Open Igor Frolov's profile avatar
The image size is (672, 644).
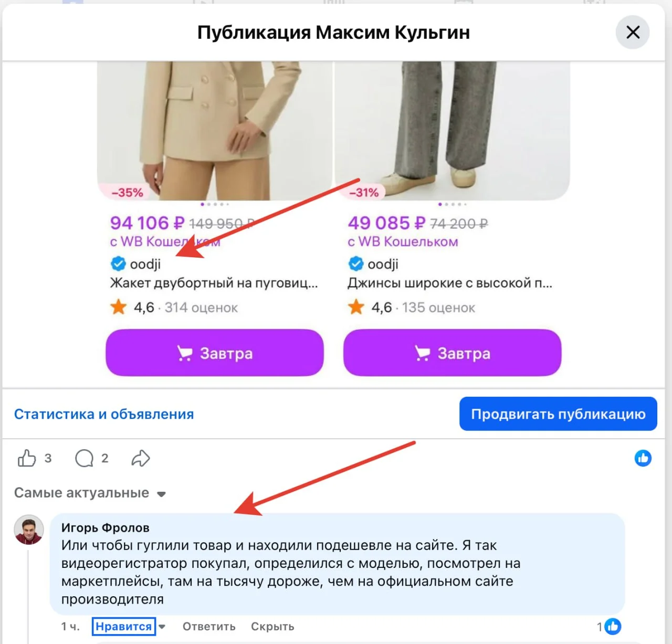[29, 530]
